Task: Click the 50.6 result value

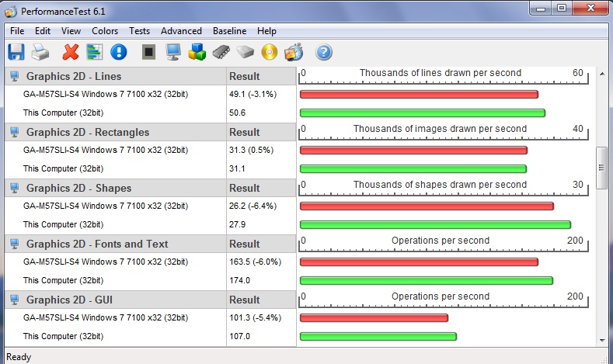Action: tap(237, 113)
